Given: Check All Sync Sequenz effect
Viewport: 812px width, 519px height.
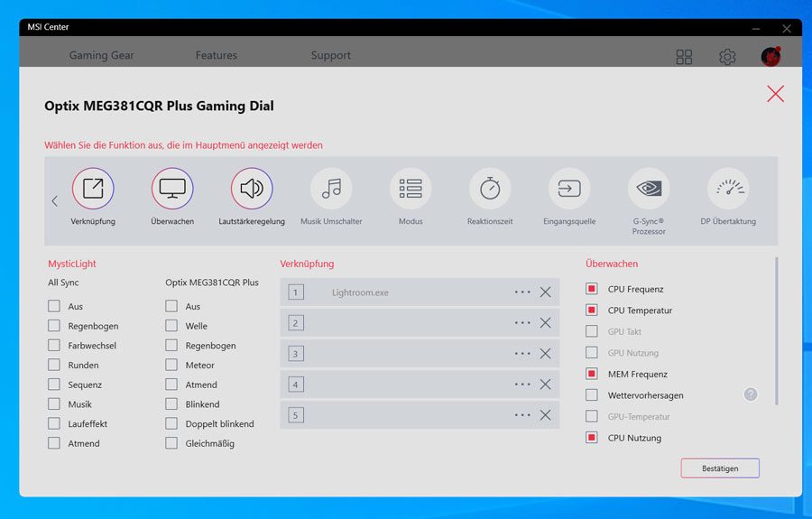Looking at the screenshot, I should [54, 385].
